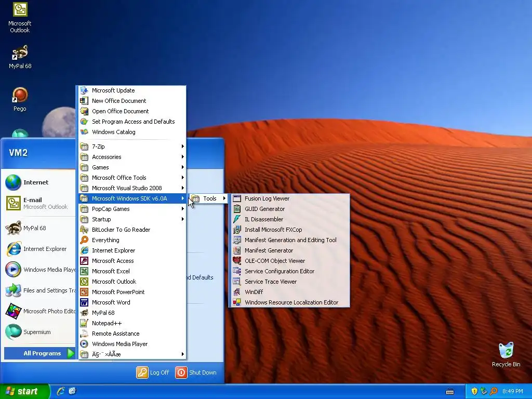Launch Manifest Generation and Editing Tool
532x399 pixels.
290,240
